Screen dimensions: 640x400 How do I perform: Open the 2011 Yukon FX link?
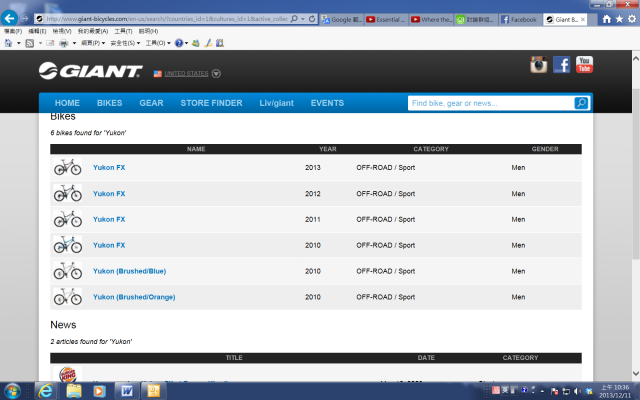109,219
